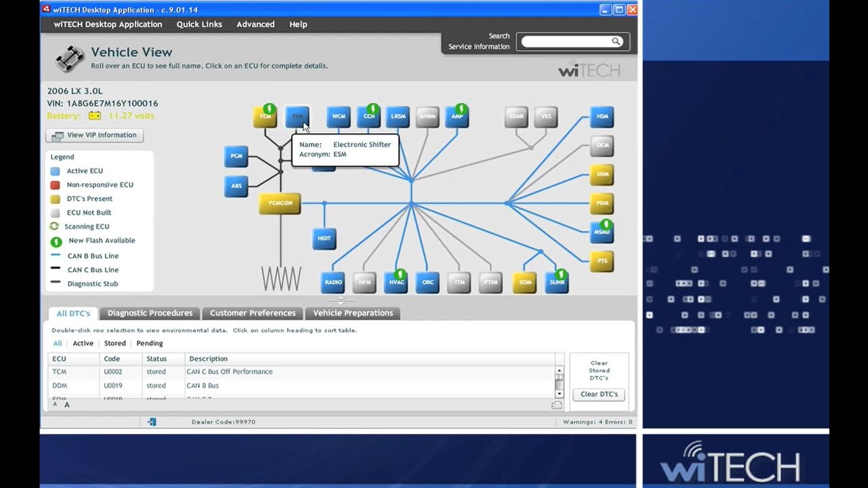868x488 pixels.
Task: Sort table by Code column
Action: 121,359
